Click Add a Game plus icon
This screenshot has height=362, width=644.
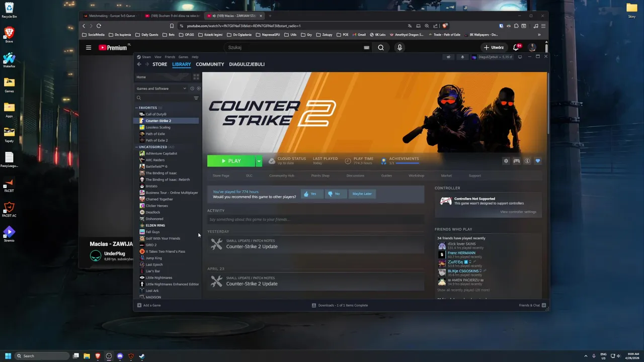pos(139,305)
